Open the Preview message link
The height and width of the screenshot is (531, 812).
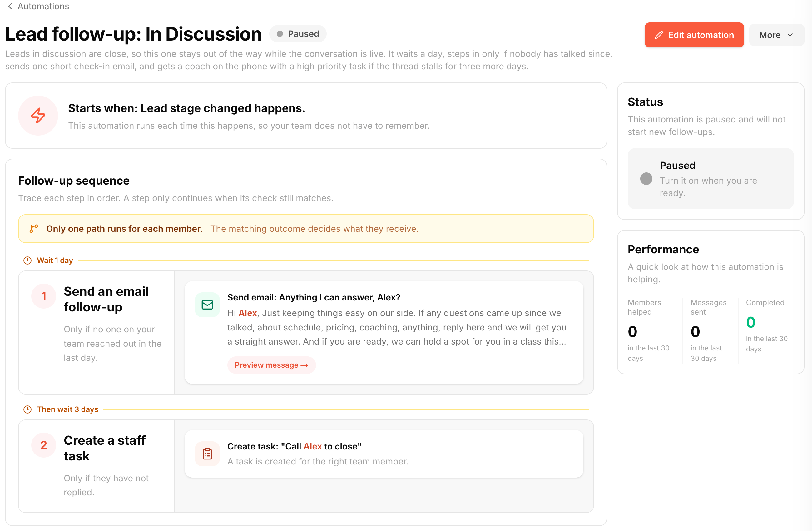pyautogui.click(x=272, y=365)
